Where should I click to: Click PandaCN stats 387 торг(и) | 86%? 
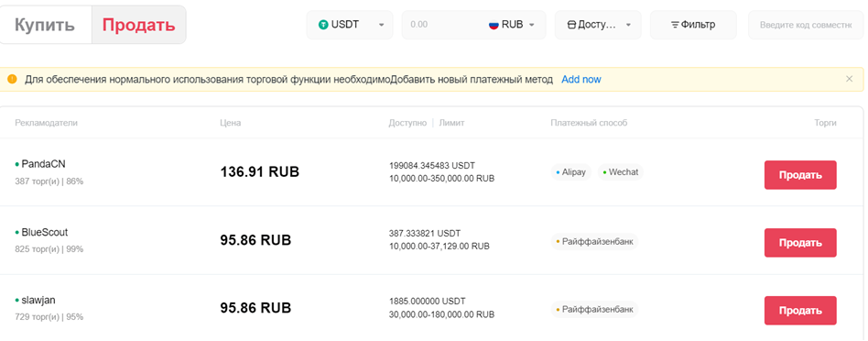(49, 181)
